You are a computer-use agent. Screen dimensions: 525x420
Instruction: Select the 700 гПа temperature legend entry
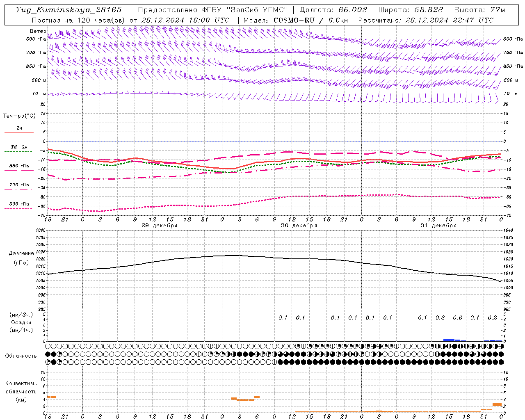19,187
